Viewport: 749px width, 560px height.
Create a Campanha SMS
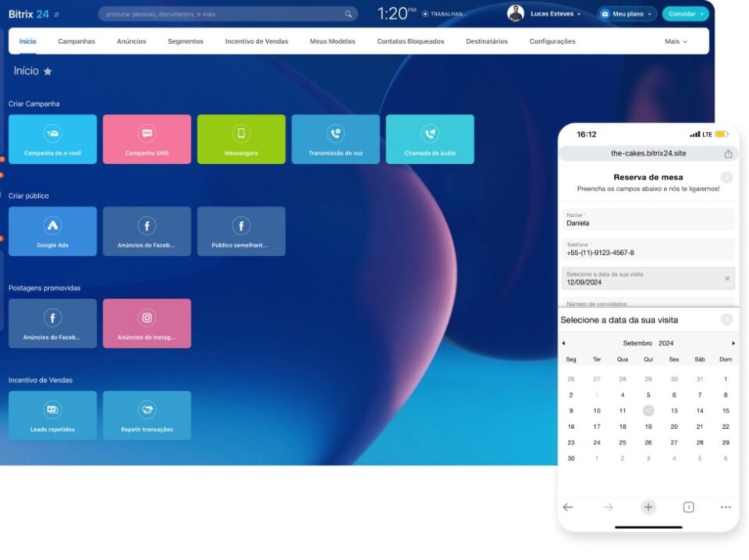tap(147, 139)
